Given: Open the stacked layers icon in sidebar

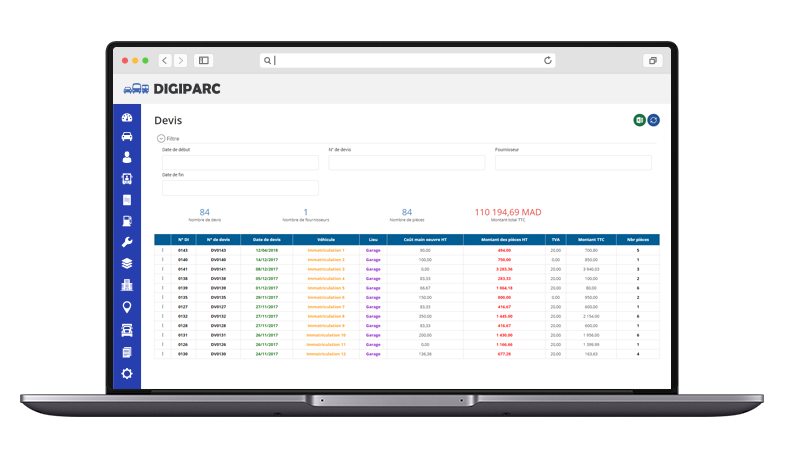Looking at the screenshot, I should tap(127, 263).
